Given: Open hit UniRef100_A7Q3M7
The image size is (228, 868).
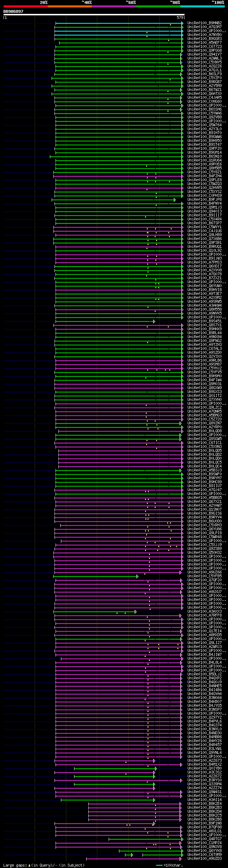Looking at the screenshot, I should (x=204, y=27).
